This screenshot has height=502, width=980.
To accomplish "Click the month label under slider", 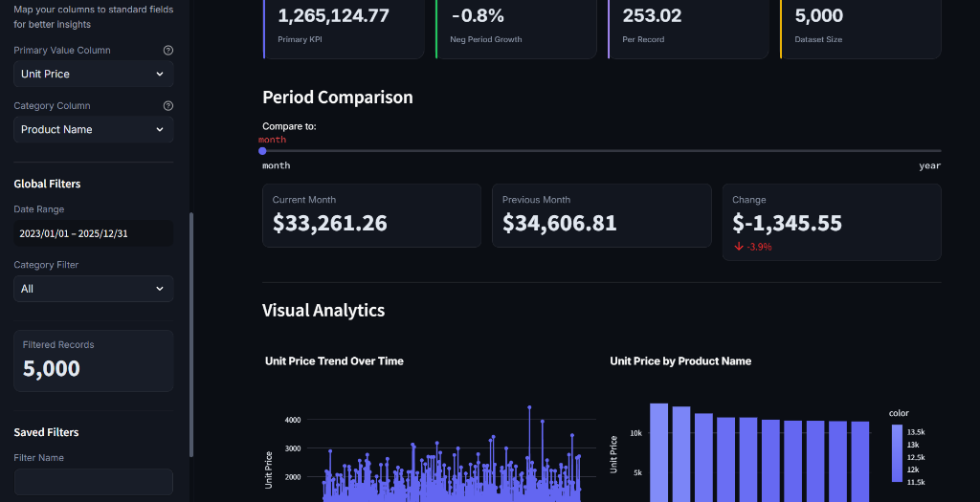I will click(x=277, y=165).
